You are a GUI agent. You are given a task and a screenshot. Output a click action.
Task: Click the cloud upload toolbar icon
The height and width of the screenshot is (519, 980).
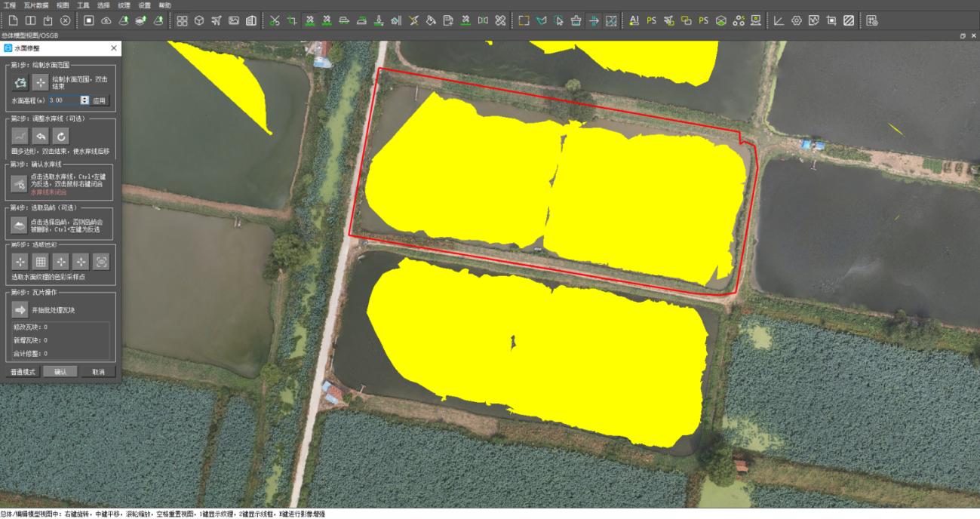point(106,20)
